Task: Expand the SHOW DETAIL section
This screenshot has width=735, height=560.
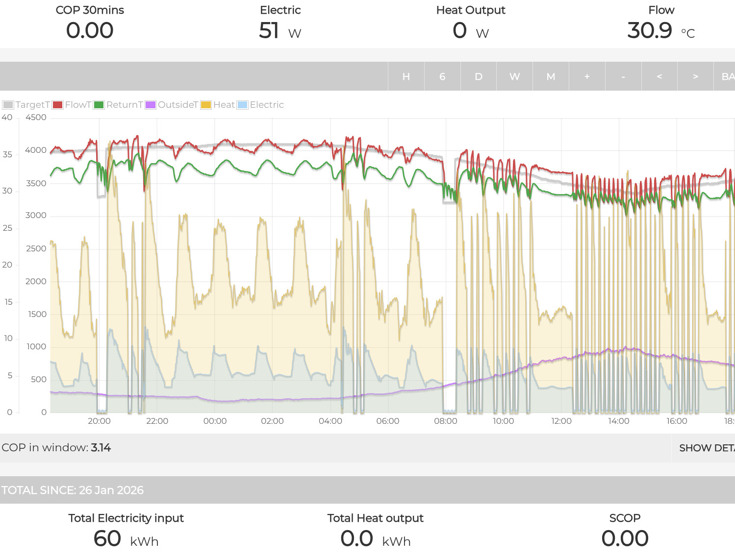Action: [x=706, y=448]
